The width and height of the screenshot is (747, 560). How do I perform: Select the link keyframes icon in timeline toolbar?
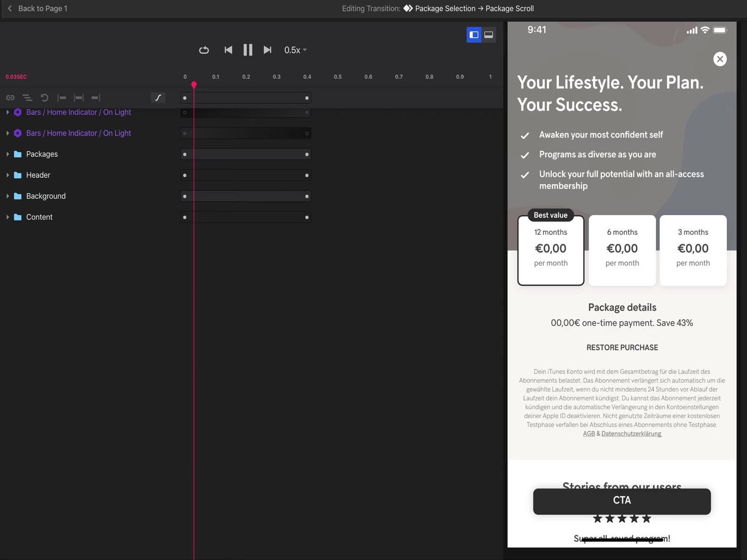(x=10, y=98)
